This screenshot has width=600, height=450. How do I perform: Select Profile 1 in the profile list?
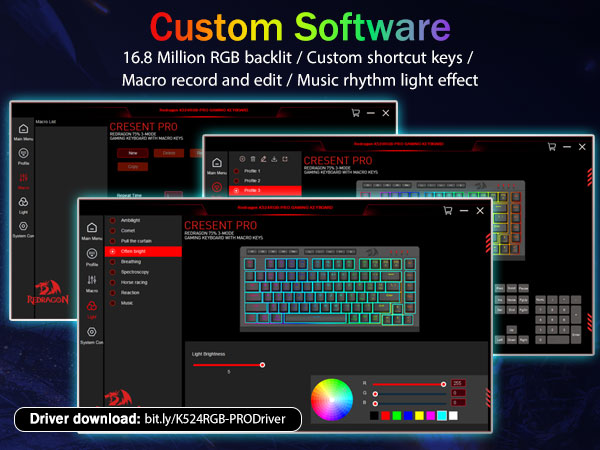tap(252, 171)
